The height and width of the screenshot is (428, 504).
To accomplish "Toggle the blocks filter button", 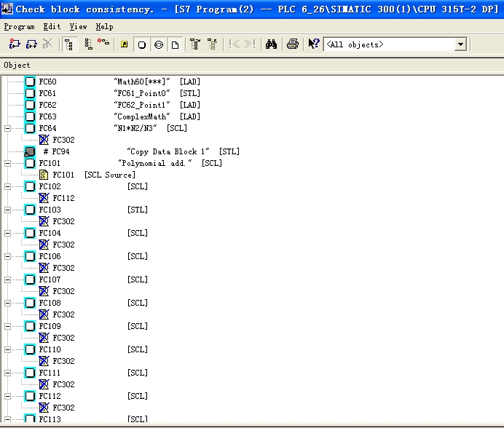I will (x=142, y=44).
